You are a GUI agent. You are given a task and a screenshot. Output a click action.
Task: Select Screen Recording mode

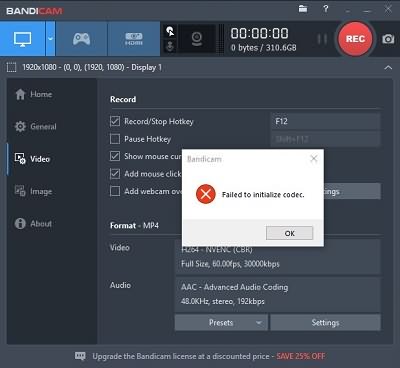tap(22, 39)
